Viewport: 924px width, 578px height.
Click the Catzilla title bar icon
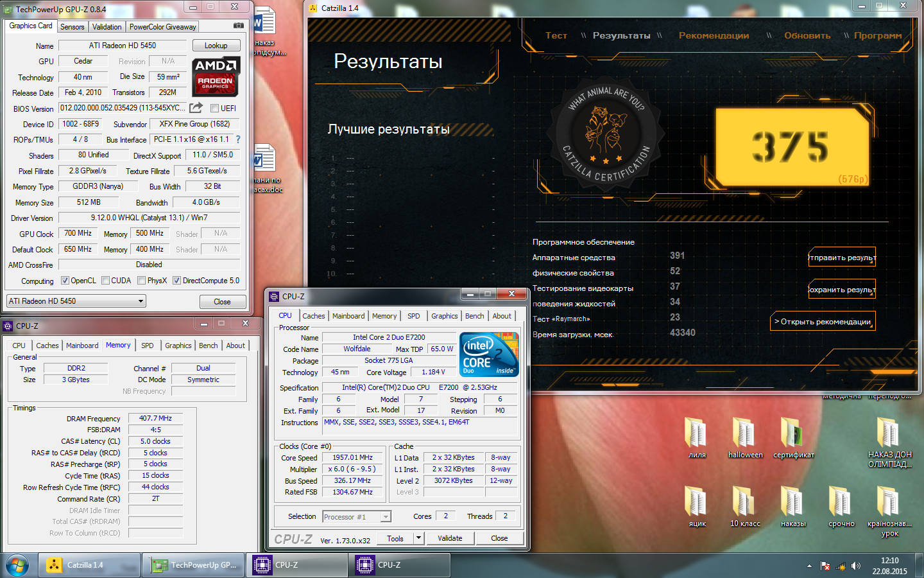point(313,8)
